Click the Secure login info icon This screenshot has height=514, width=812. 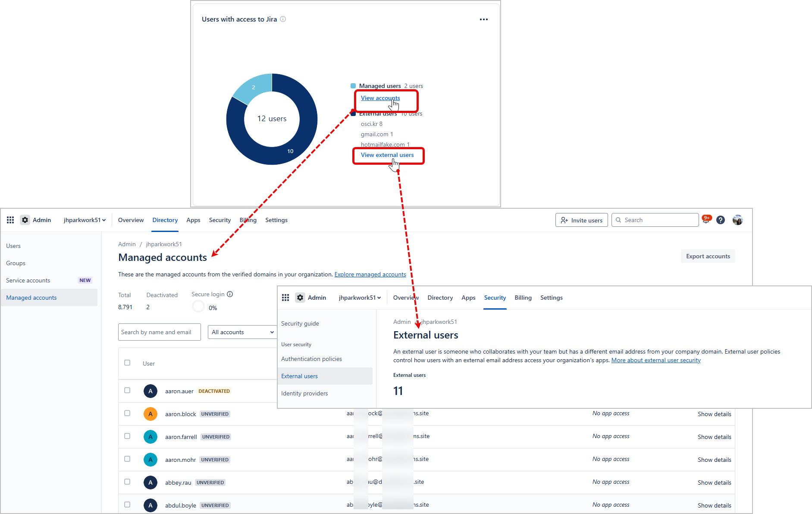coord(230,294)
